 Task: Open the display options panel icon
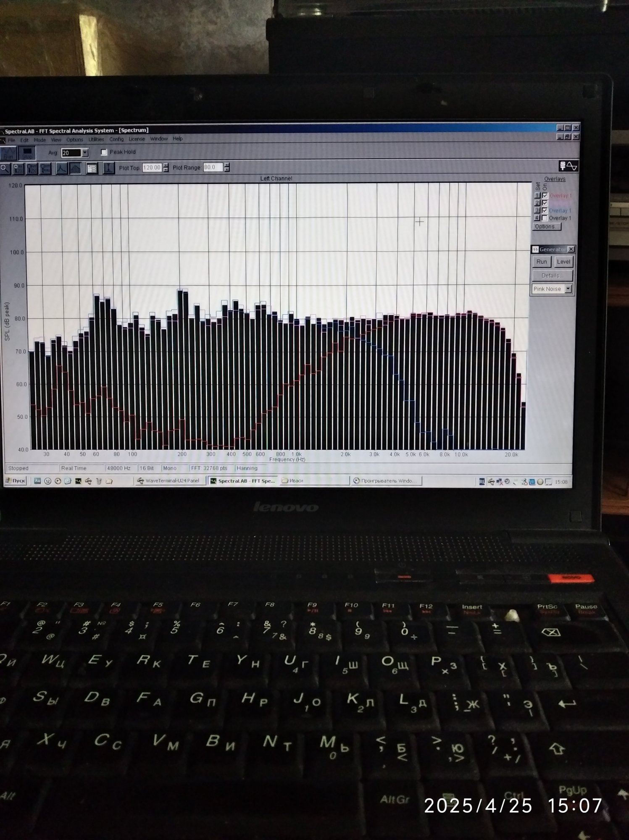92,169
